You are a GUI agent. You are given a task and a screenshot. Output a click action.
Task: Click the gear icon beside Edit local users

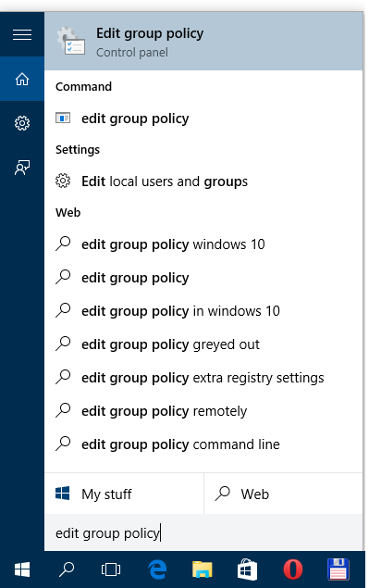(63, 181)
